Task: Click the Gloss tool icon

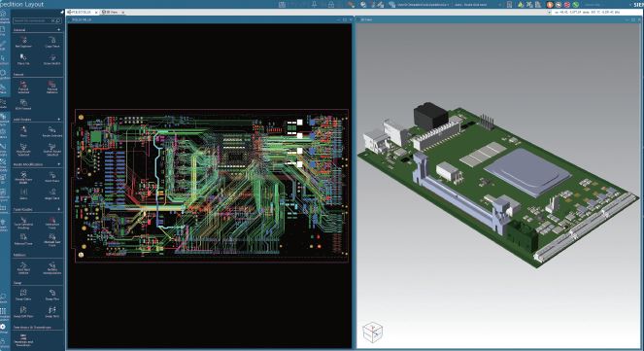Action: pyautogui.click(x=23, y=193)
